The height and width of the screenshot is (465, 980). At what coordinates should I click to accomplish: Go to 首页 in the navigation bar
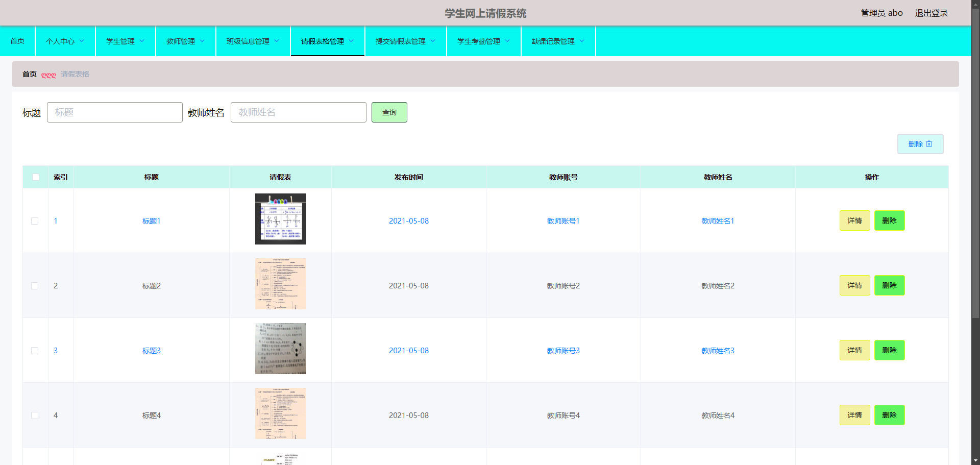coord(17,41)
